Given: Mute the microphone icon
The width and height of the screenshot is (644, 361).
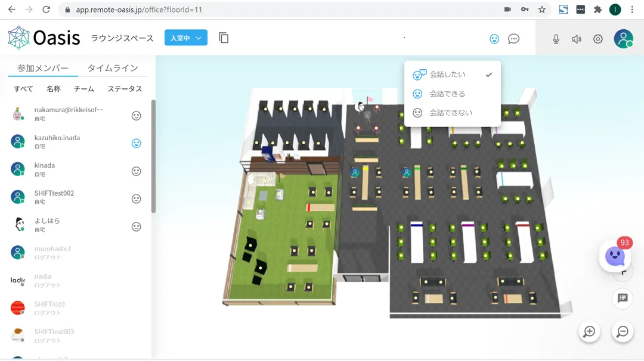Looking at the screenshot, I should [x=556, y=39].
